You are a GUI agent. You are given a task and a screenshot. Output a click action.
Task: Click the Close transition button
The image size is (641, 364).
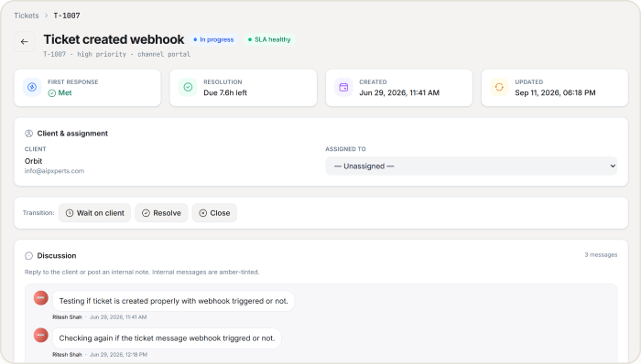coord(214,213)
